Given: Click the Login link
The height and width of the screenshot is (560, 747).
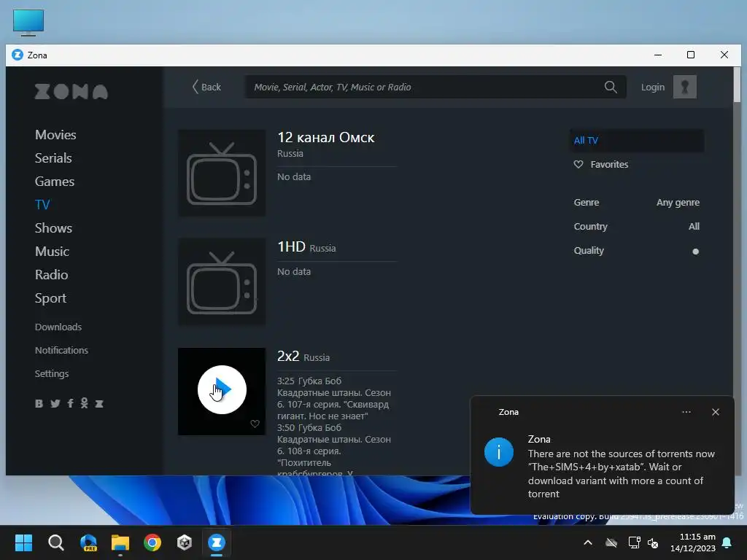Looking at the screenshot, I should (x=653, y=87).
